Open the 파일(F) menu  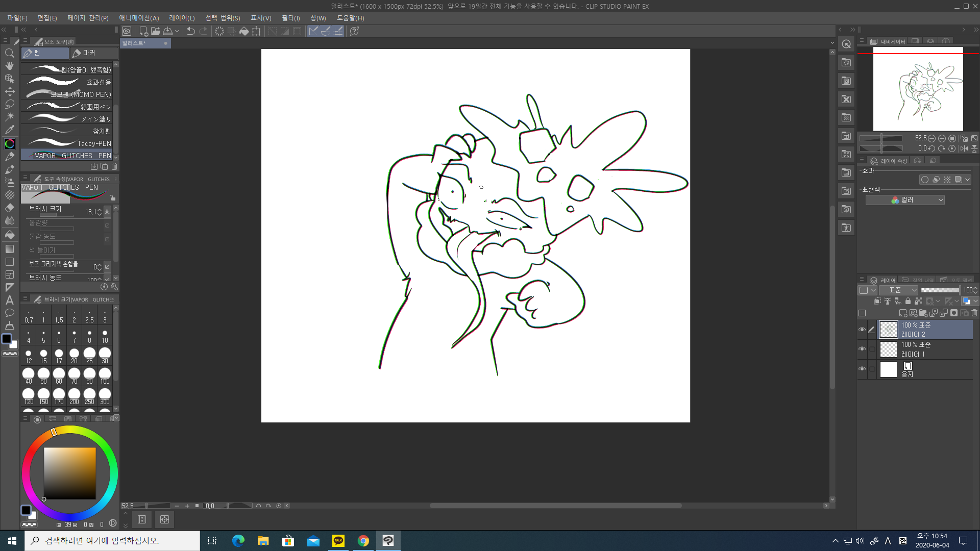pos(17,18)
